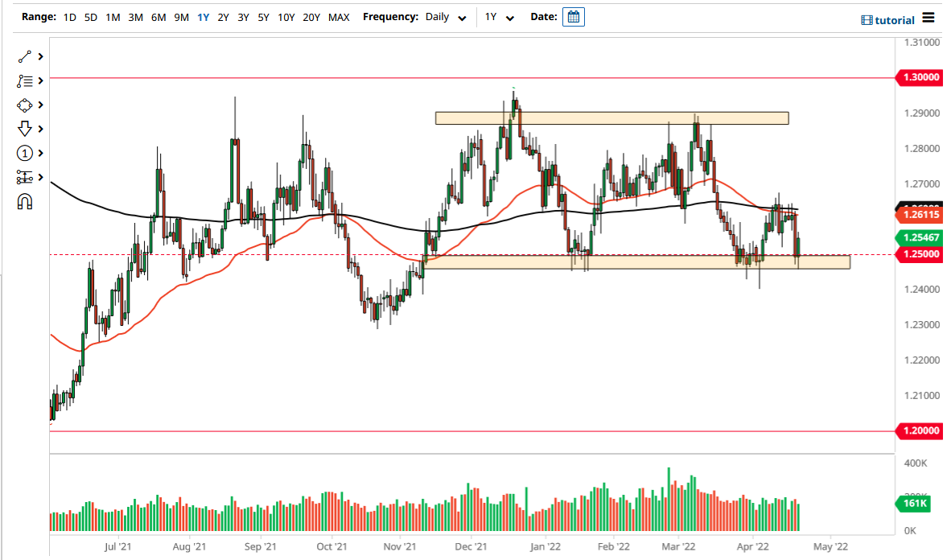Select the trend line drawing tool
The width and height of the screenshot is (947, 560).
click(23, 56)
